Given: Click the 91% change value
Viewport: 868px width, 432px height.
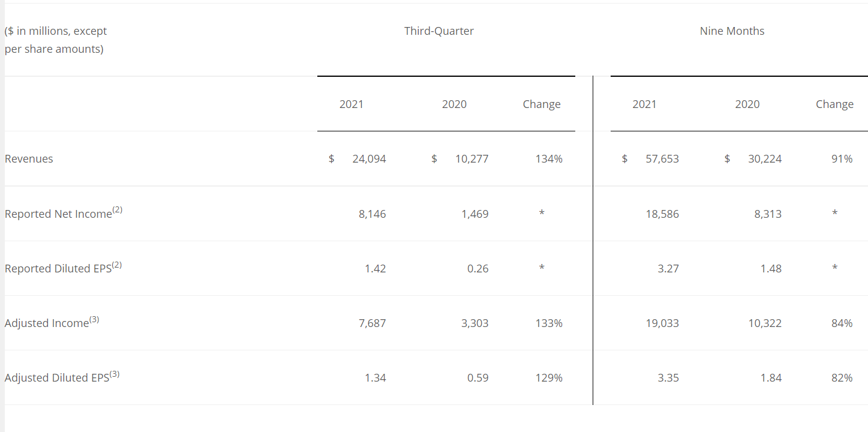Looking at the screenshot, I should 842,159.
